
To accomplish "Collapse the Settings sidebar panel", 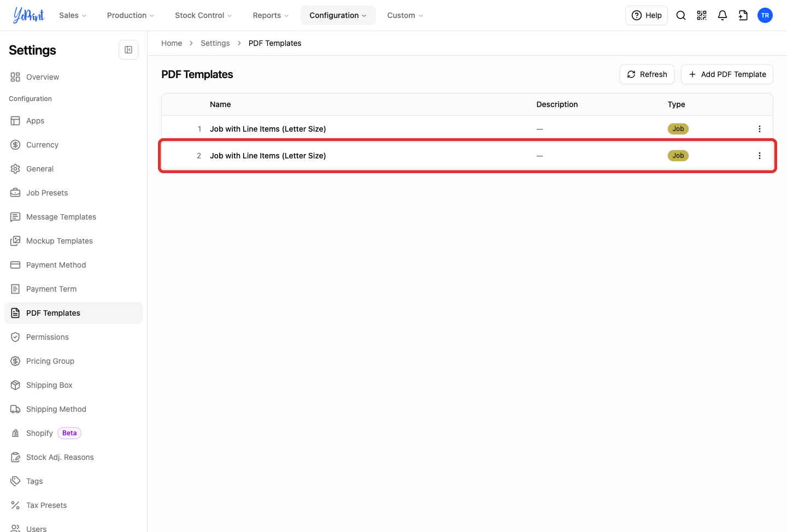I will 128,50.
